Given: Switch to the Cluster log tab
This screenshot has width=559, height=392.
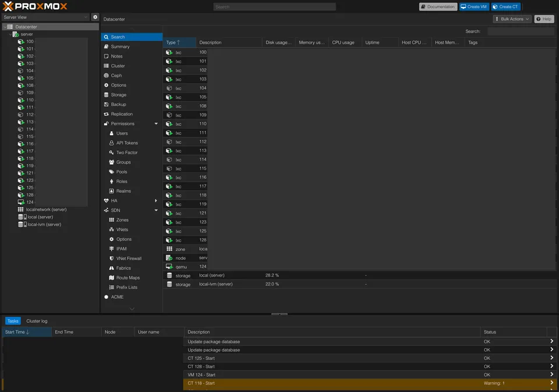Looking at the screenshot, I should click(x=37, y=321).
